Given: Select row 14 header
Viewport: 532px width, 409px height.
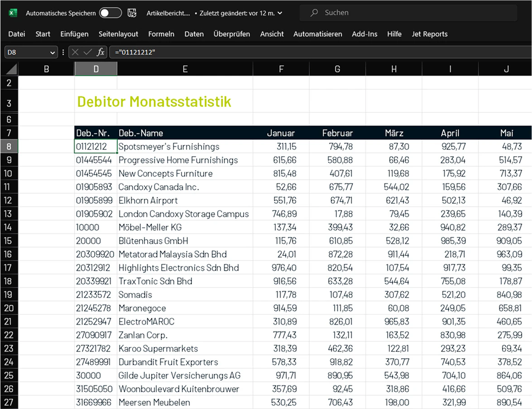Looking at the screenshot, I should coord(9,227).
